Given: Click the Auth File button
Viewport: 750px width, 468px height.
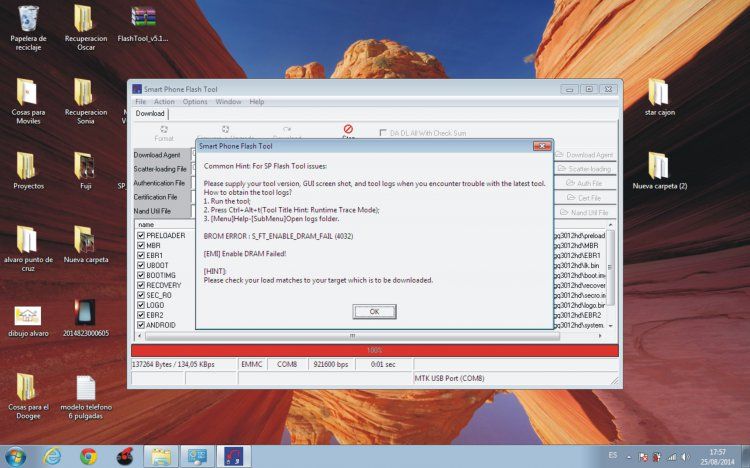Looking at the screenshot, I should [x=585, y=183].
